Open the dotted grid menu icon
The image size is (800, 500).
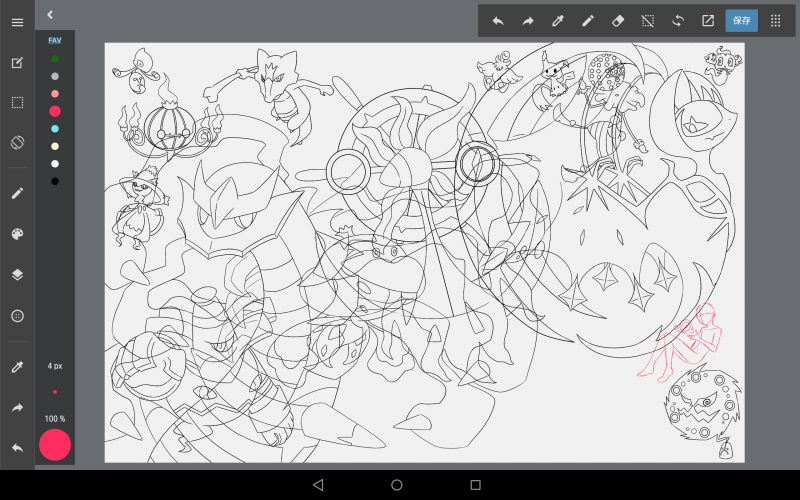(776, 21)
